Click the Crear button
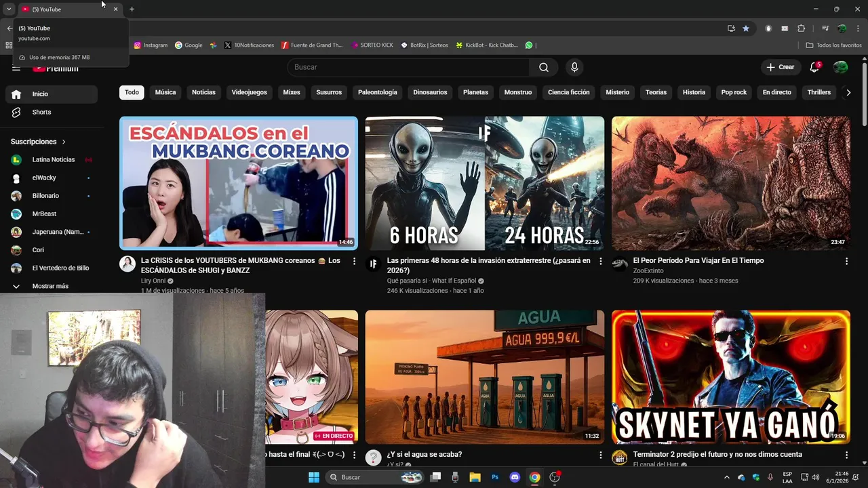868x488 pixels. coord(781,67)
